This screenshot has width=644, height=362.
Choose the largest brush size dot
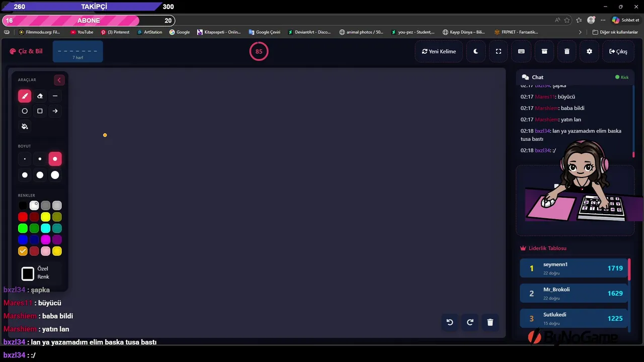pyautogui.click(x=55, y=175)
